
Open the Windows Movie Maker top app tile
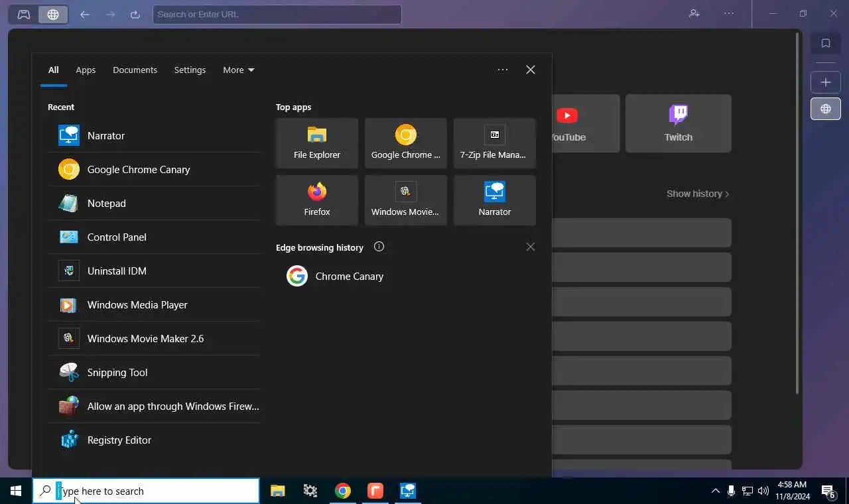click(406, 200)
